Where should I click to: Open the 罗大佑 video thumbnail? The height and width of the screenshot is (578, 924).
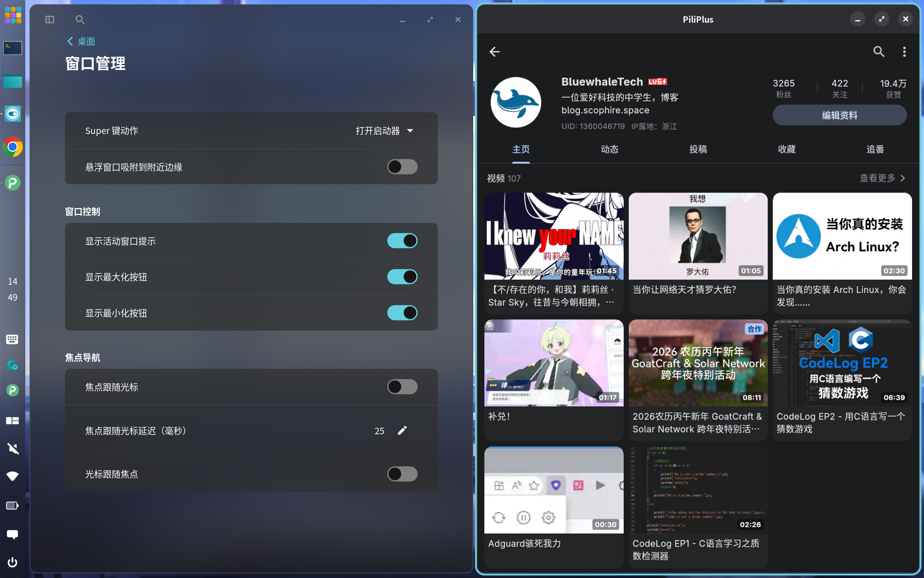click(x=698, y=236)
